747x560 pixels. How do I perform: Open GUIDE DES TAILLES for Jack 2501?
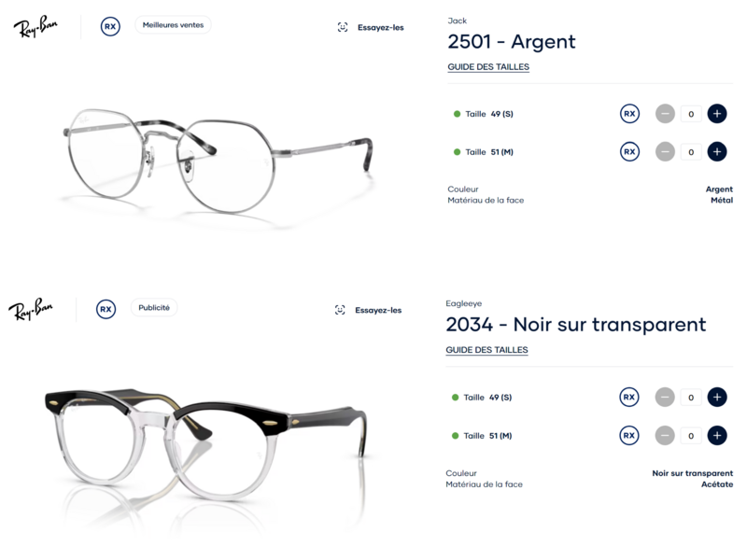(x=488, y=67)
